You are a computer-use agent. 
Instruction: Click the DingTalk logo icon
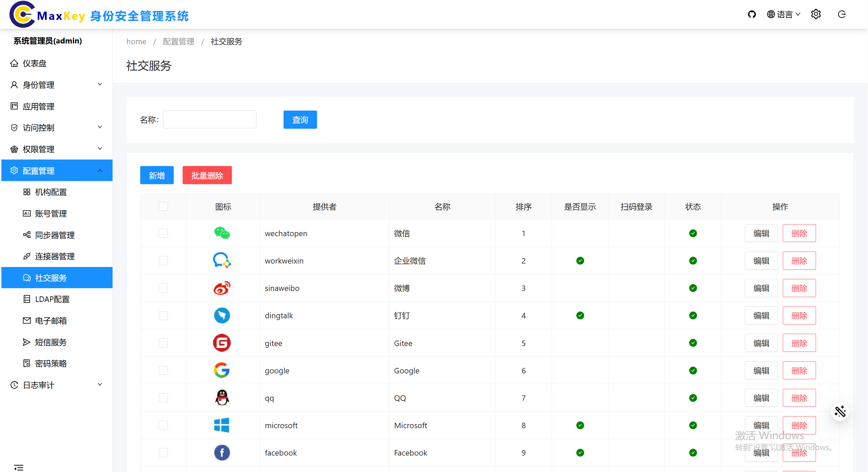(222, 316)
